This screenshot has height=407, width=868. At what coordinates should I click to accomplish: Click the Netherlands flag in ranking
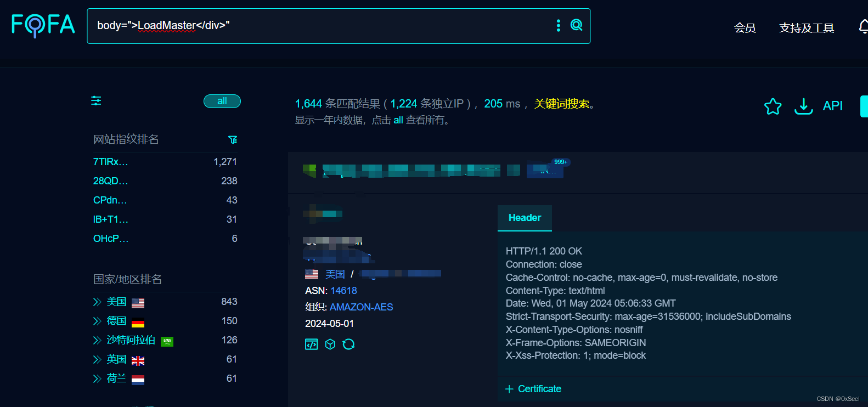pos(138,380)
